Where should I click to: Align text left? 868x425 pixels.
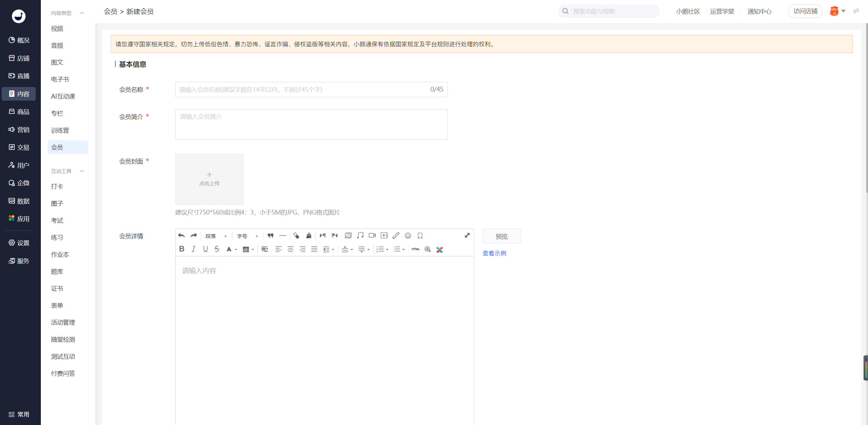(278, 249)
